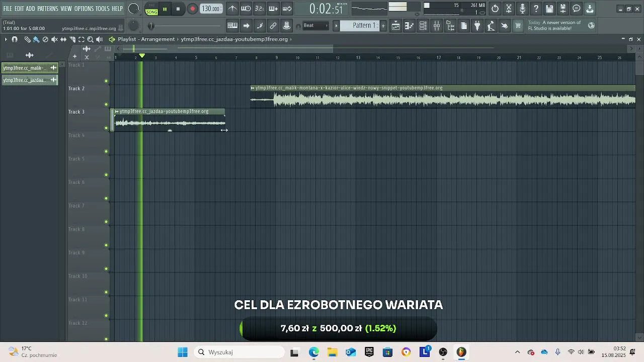Select the playlist Delete tool
The height and width of the screenshot is (362, 644).
(x=45, y=39)
